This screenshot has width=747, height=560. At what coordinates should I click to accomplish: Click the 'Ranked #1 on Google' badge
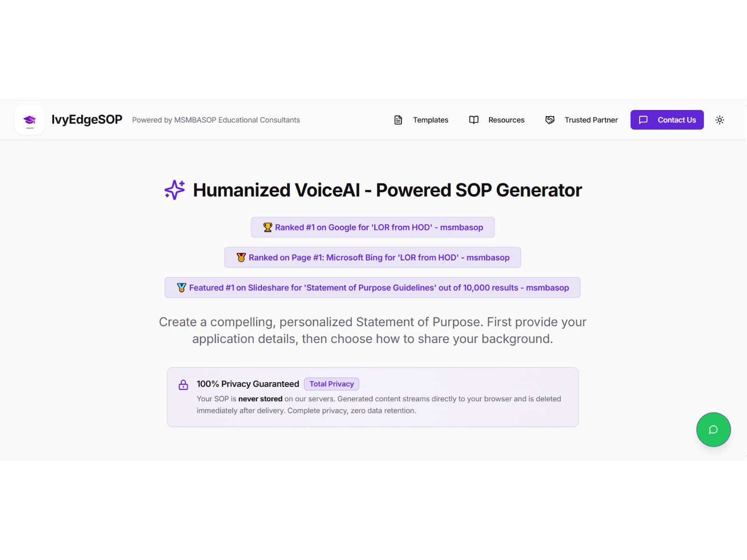tap(373, 227)
